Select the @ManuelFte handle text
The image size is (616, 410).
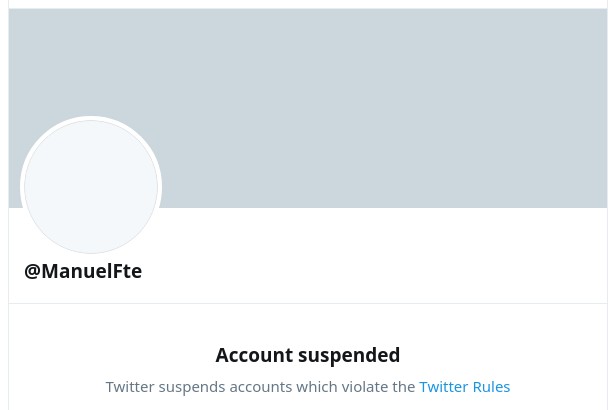pyautogui.click(x=83, y=271)
